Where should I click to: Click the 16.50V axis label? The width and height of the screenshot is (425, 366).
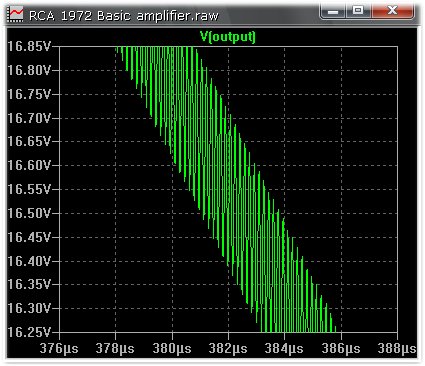click(29, 213)
